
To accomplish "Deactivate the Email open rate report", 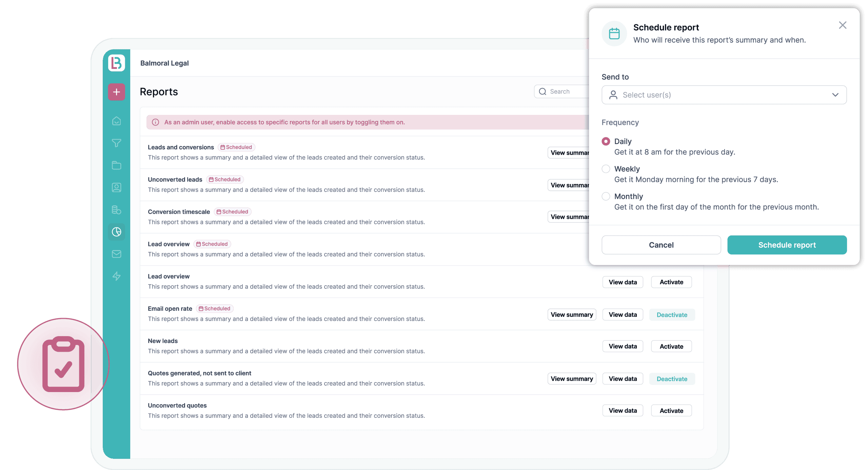I will pos(672,315).
